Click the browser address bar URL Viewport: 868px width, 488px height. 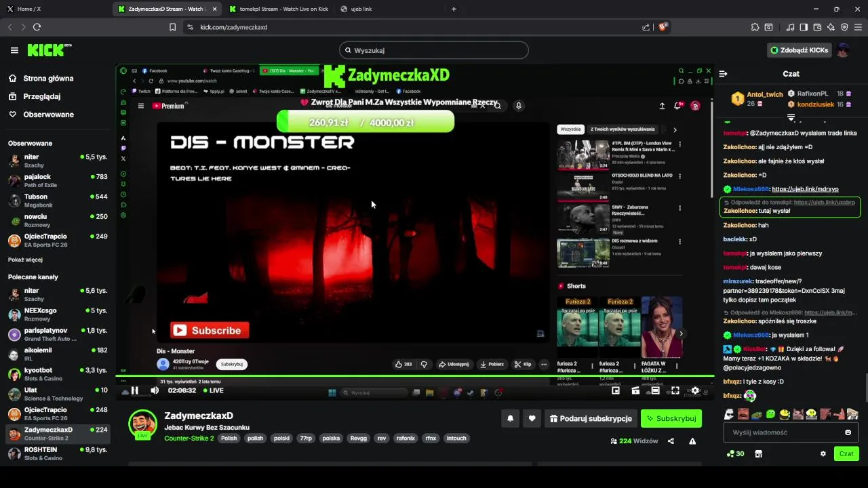(x=234, y=27)
